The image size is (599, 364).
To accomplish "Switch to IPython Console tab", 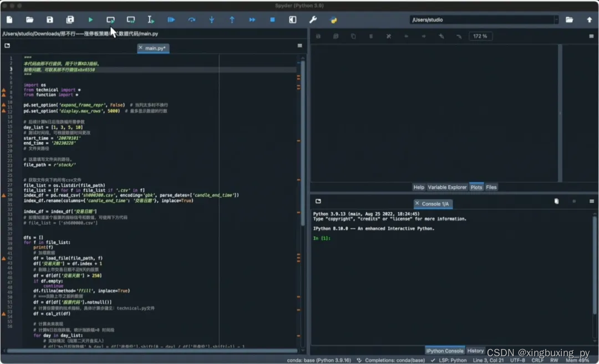I will click(445, 351).
